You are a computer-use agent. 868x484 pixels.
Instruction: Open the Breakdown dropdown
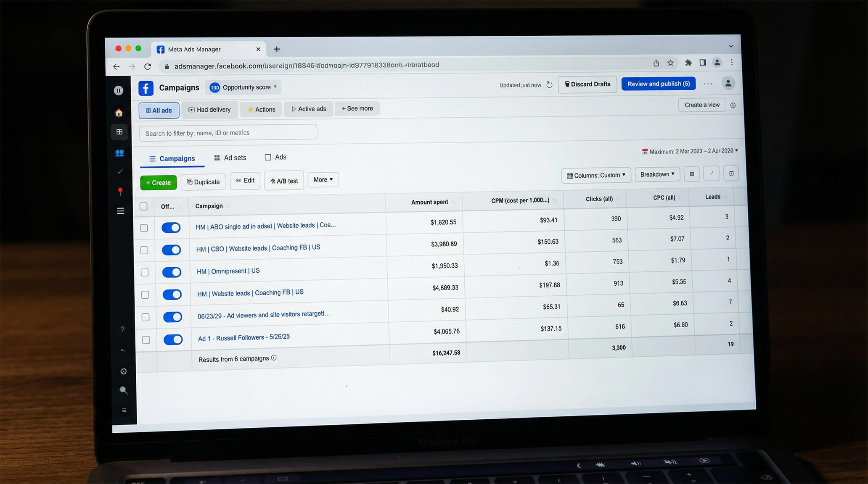pyautogui.click(x=657, y=174)
